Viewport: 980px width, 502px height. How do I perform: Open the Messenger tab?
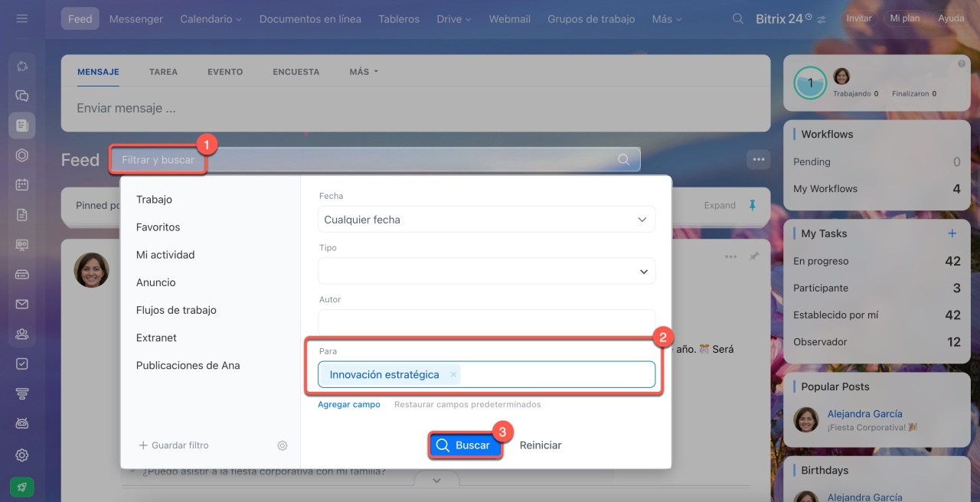point(136,18)
